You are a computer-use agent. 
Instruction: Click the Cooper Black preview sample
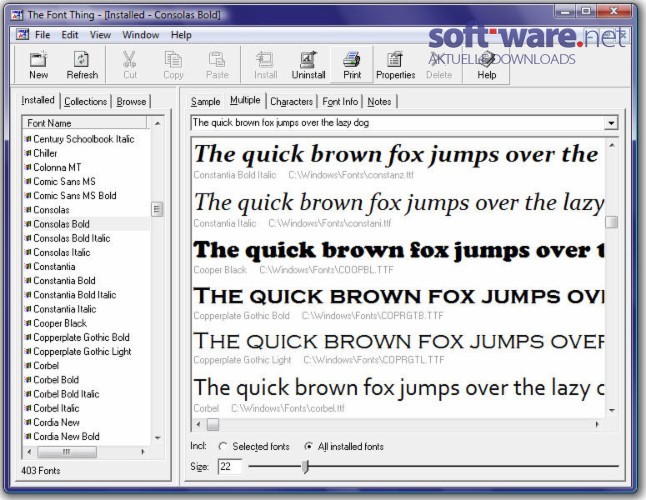click(x=398, y=250)
